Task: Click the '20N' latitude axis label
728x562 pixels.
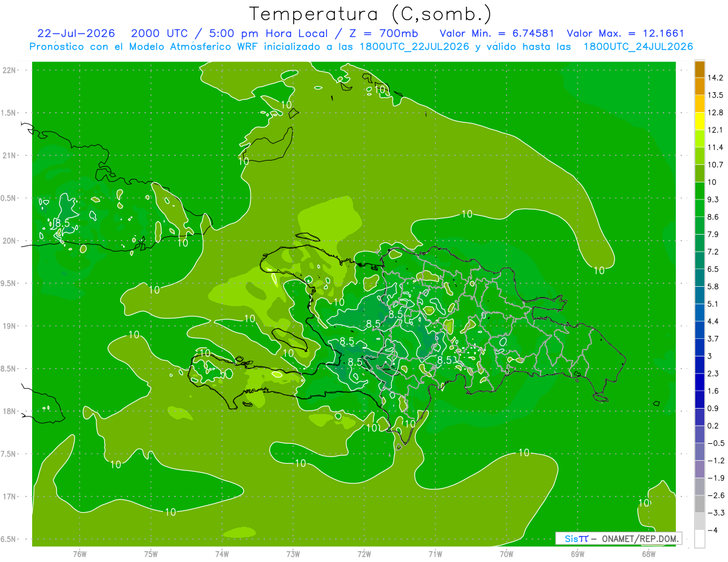Action: point(8,241)
